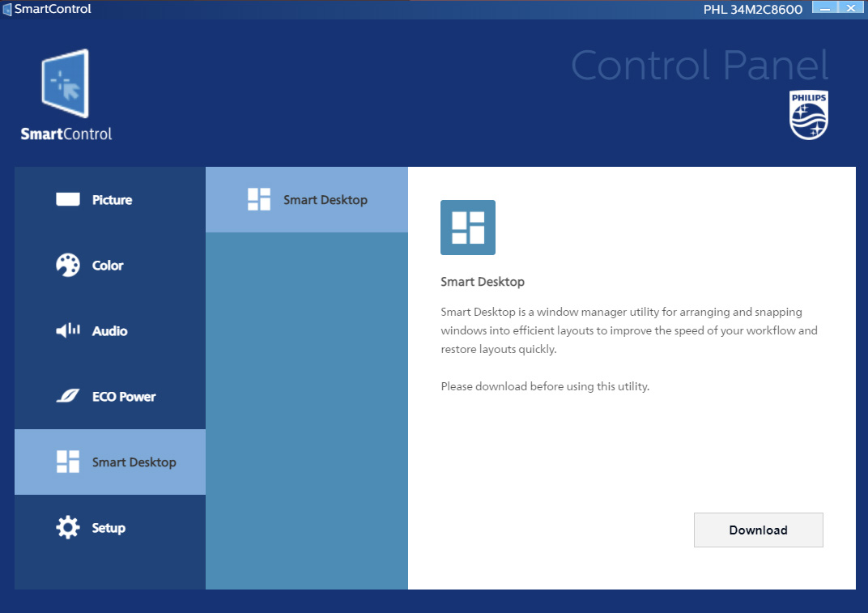This screenshot has width=868, height=613.
Task: Select Smart Desktop label in left sidebar
Action: pyautogui.click(x=134, y=462)
